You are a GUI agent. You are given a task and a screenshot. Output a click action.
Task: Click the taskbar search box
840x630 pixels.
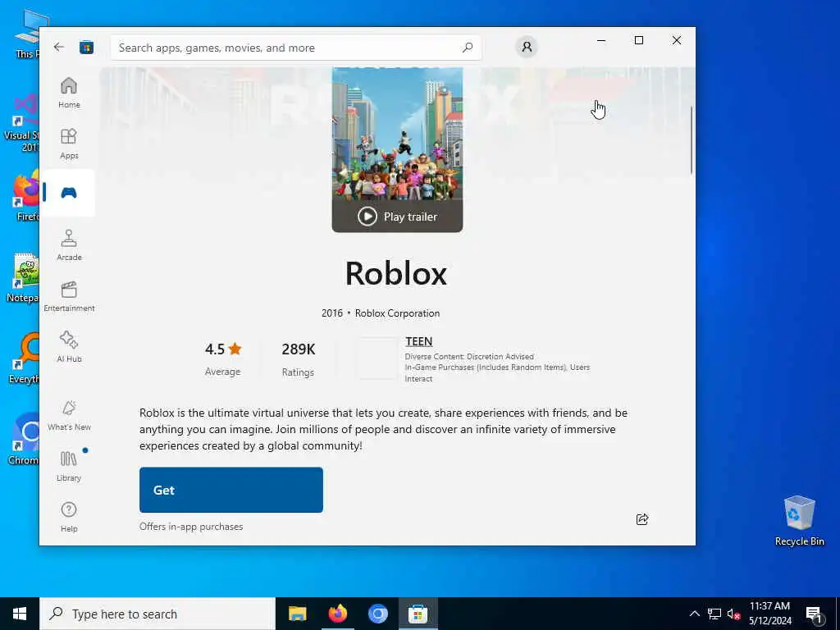click(157, 614)
